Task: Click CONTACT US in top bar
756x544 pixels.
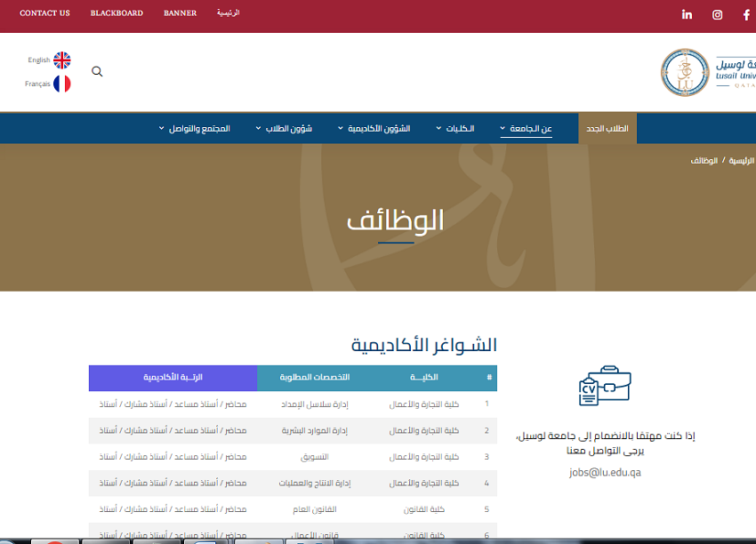Action: click(x=44, y=13)
